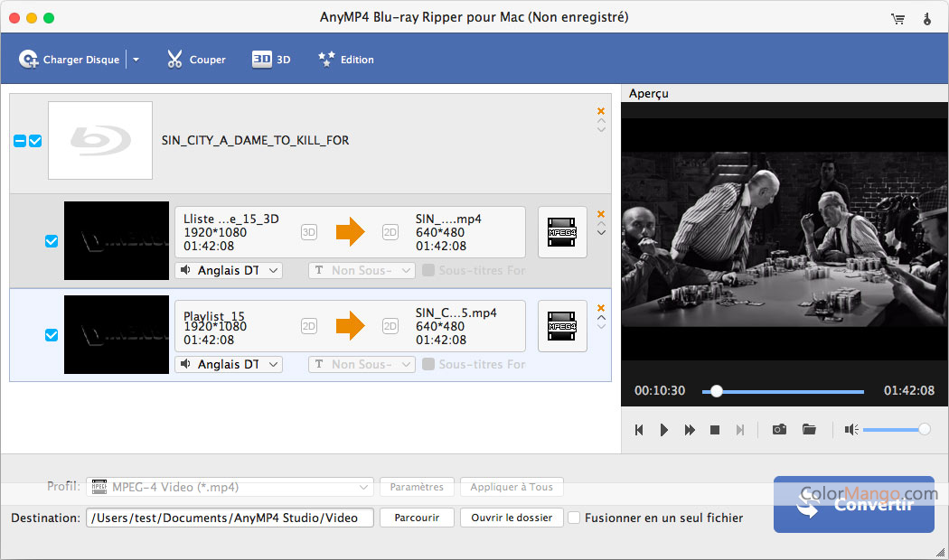The height and width of the screenshot is (560, 949).
Task: Click the preview video frame
Action: tap(785, 239)
